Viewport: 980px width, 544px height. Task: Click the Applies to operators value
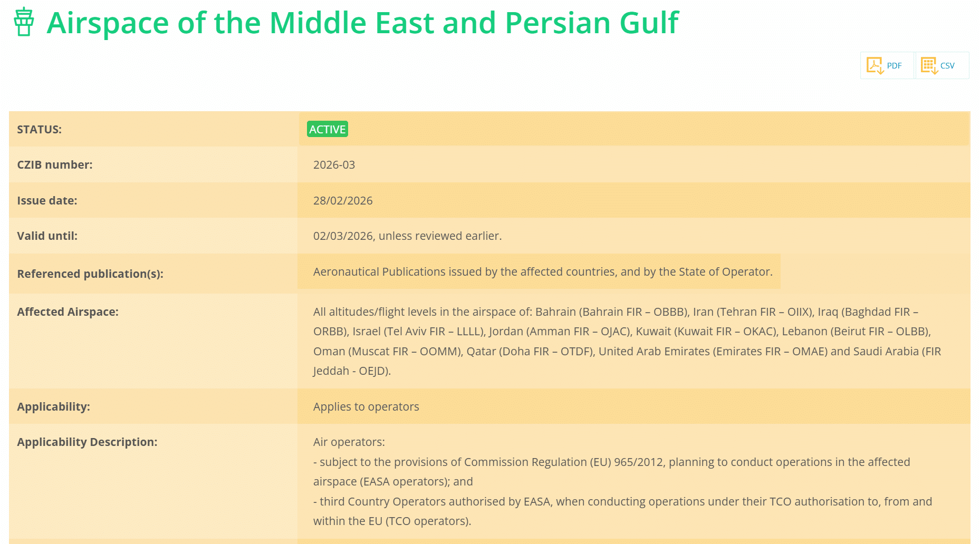(x=366, y=407)
